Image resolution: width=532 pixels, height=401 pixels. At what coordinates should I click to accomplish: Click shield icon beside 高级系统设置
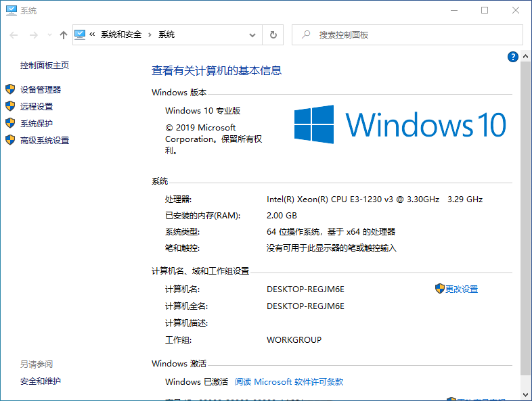10,140
